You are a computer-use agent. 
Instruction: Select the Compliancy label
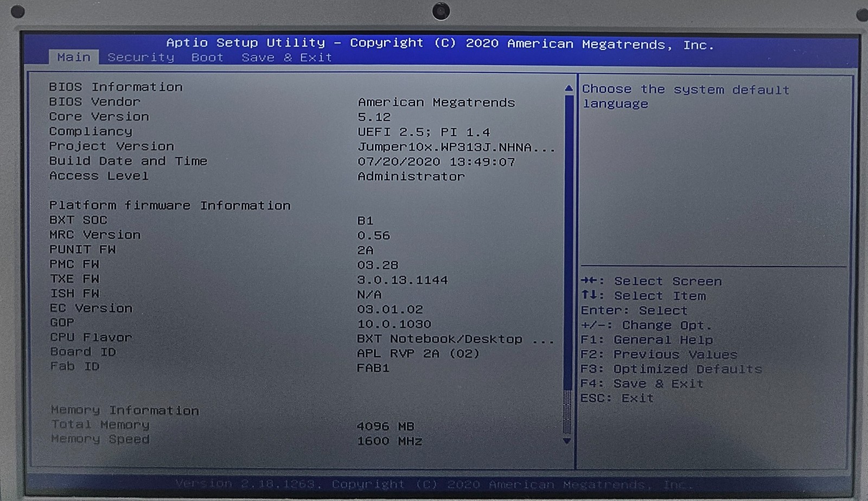point(91,131)
